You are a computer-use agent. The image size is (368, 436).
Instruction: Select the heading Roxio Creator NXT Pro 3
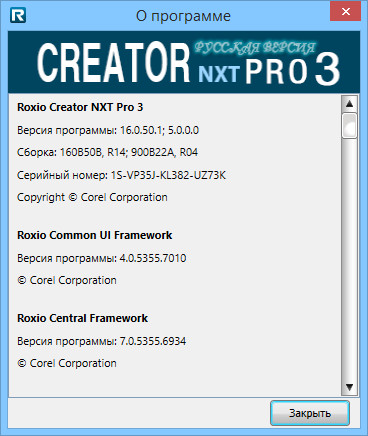point(80,107)
